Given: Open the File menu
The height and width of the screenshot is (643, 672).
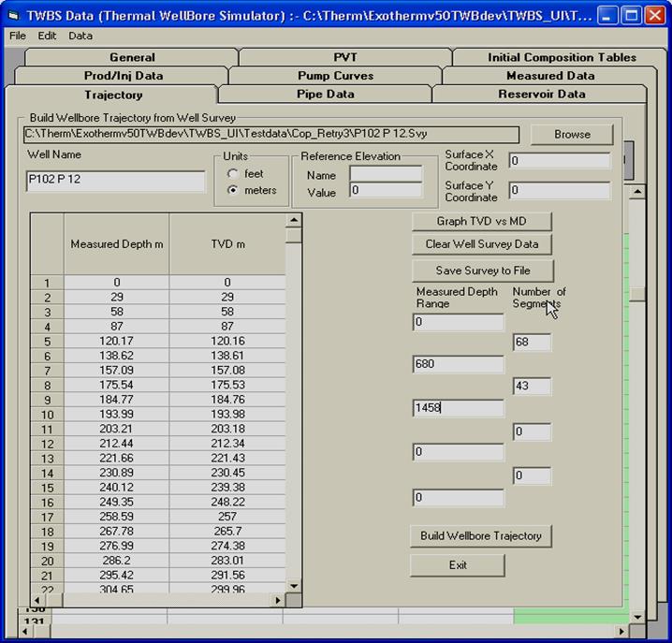Looking at the screenshot, I should click(18, 36).
